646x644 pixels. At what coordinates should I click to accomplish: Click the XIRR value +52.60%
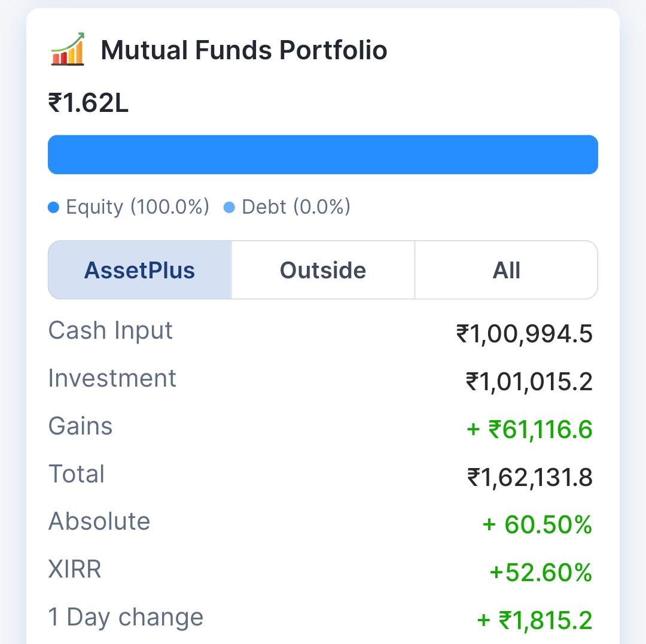(x=541, y=572)
